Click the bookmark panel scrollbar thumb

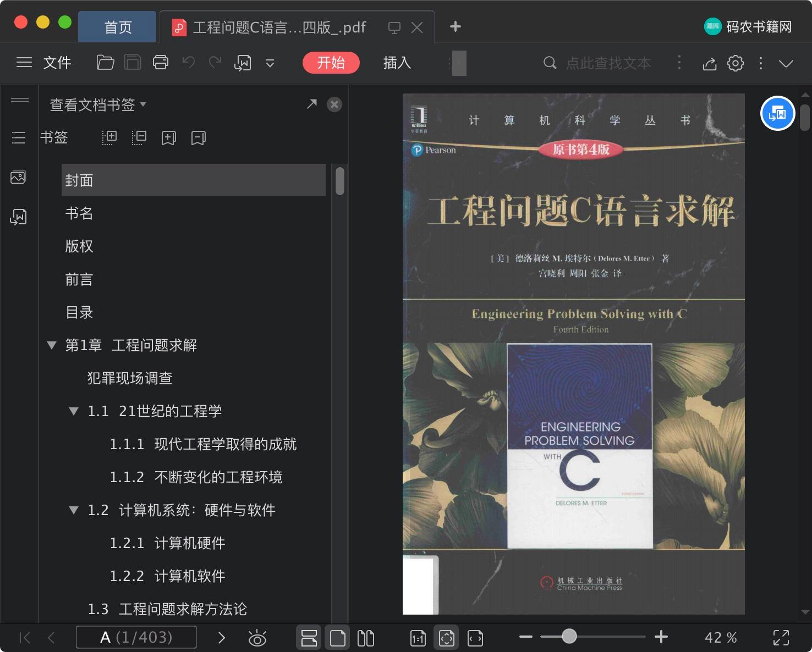pyautogui.click(x=340, y=181)
